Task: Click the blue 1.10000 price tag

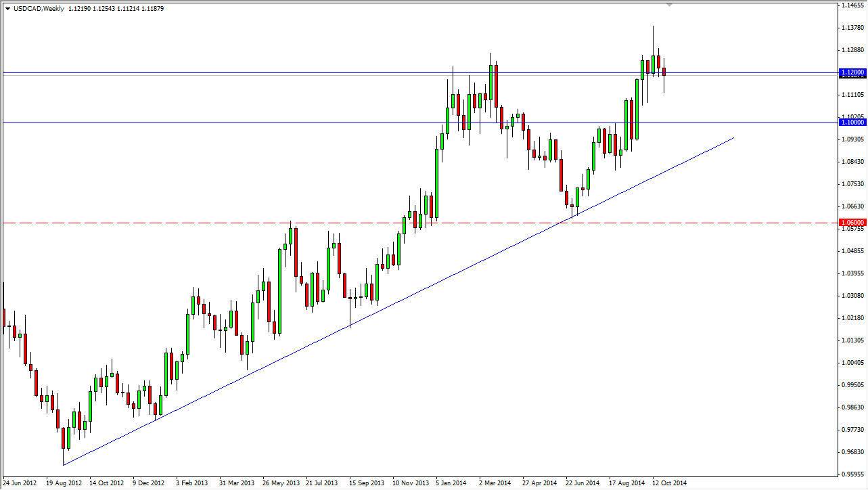Action: [x=851, y=122]
